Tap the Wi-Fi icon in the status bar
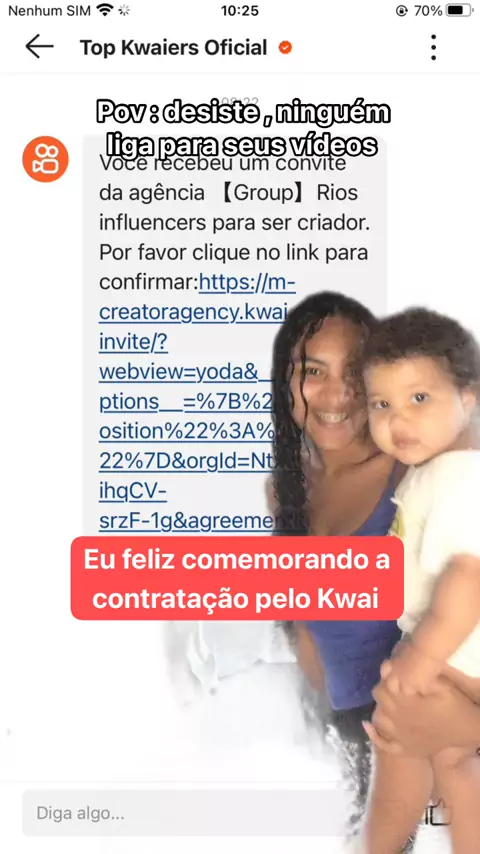 [104, 10]
